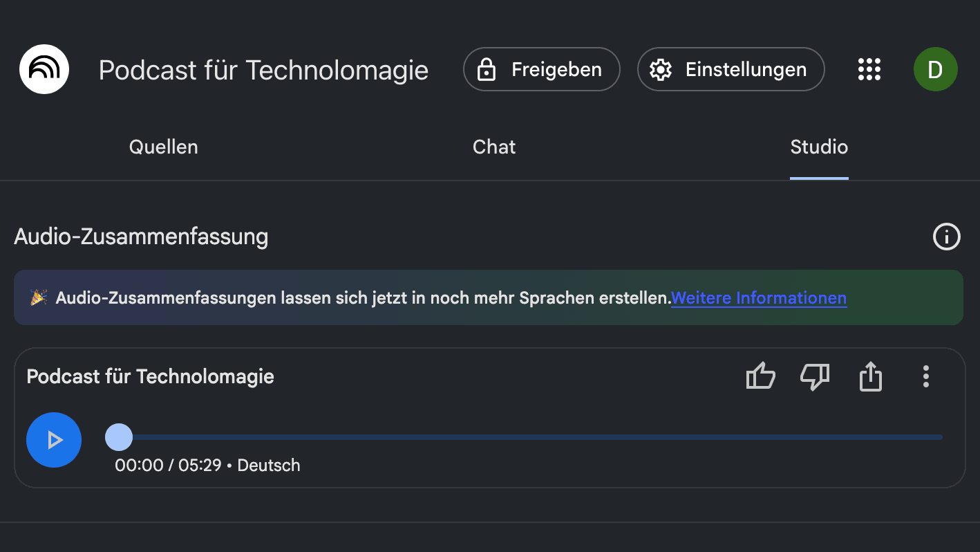Click the notebook title Podcast für Technolomagie in header

click(x=263, y=70)
